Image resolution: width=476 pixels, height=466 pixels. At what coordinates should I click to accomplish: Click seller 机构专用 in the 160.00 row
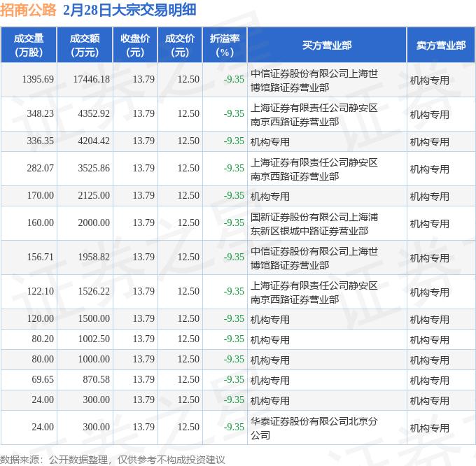(430, 224)
